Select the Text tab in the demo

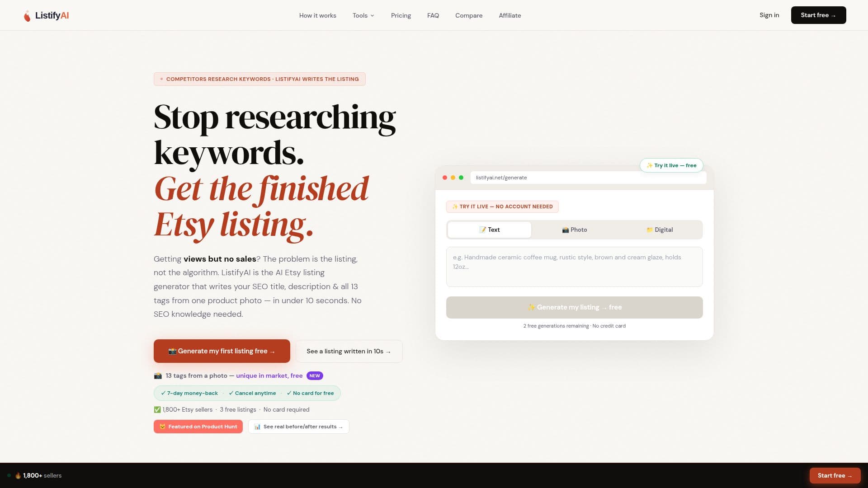(489, 230)
